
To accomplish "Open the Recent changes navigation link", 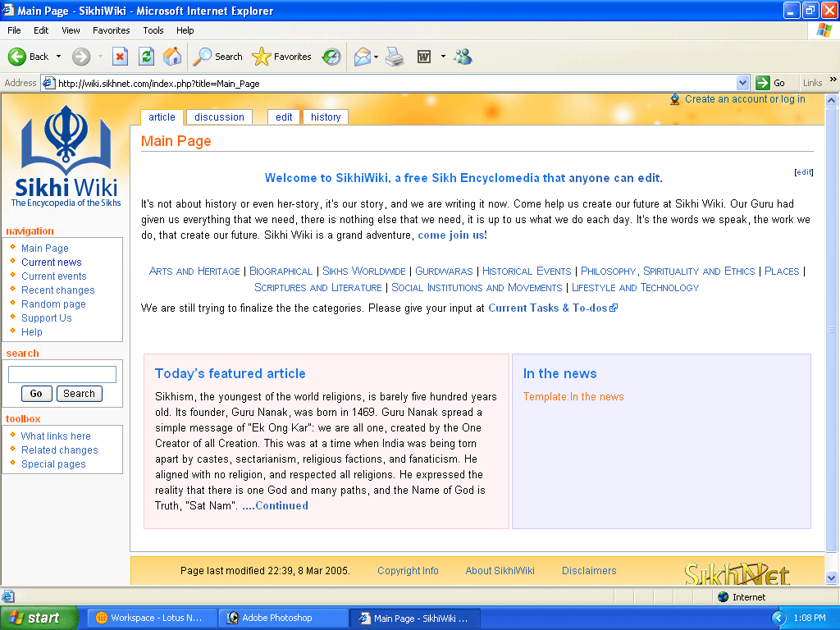I will (x=58, y=290).
